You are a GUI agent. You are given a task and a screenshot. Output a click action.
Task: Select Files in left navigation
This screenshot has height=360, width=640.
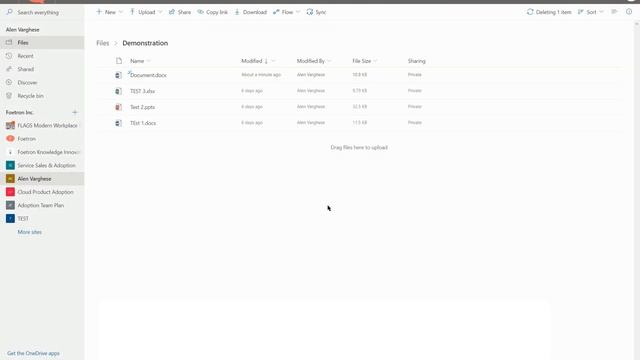[x=42, y=42]
